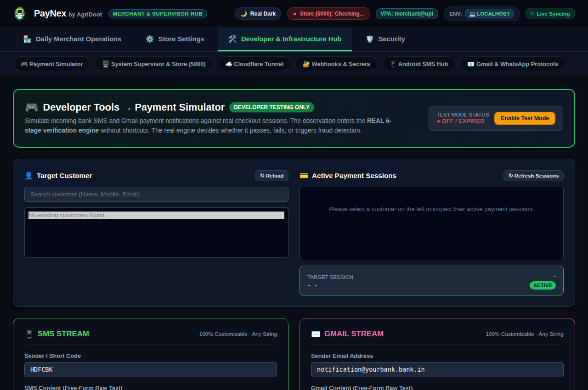Click the tools icon on Developer Hub tab
Viewport: 588px width, 390px height.
pos(232,39)
